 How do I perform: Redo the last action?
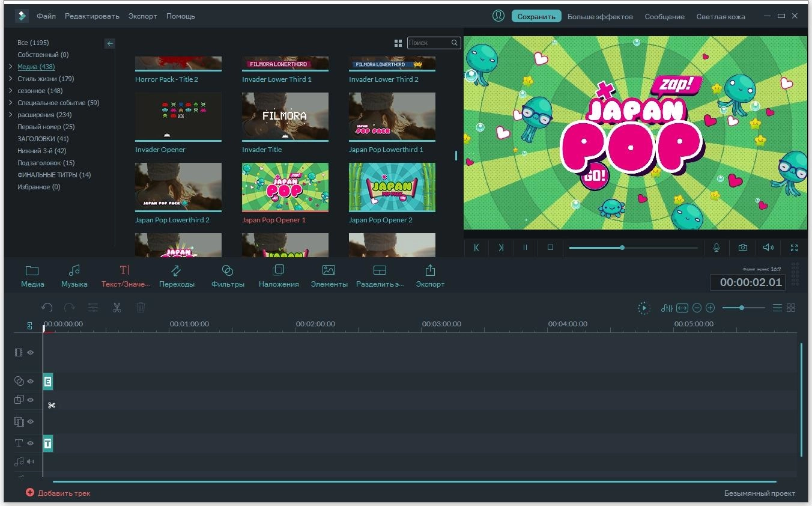(69, 307)
